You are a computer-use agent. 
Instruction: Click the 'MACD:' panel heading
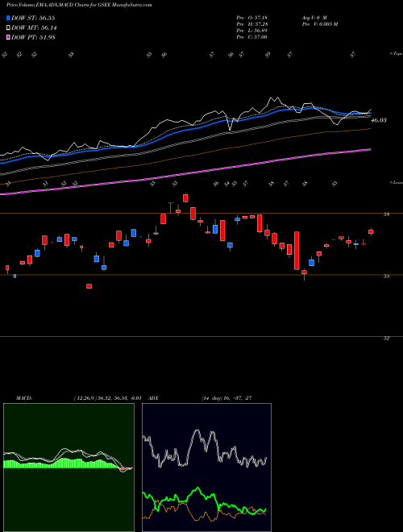pyautogui.click(x=24, y=398)
